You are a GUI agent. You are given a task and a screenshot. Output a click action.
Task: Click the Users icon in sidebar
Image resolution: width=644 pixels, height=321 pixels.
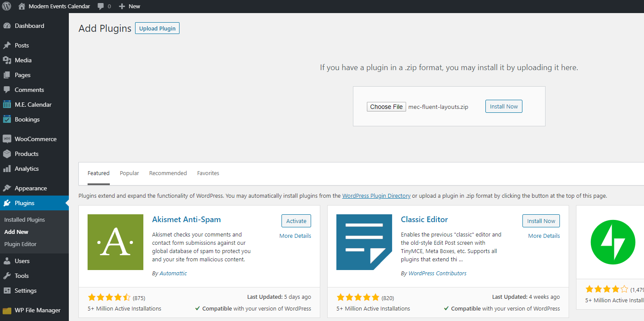[7, 261]
